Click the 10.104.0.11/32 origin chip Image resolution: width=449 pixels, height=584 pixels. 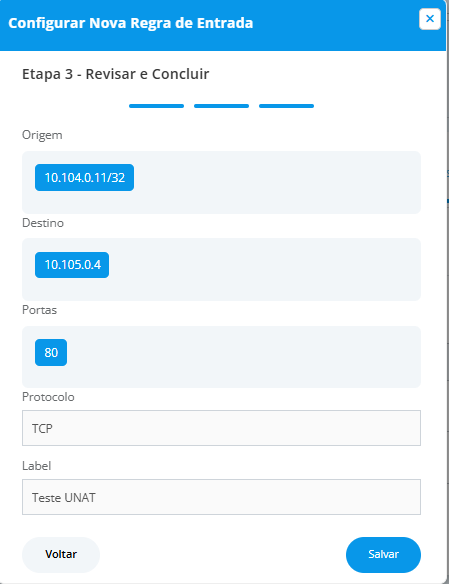pyautogui.click(x=85, y=178)
